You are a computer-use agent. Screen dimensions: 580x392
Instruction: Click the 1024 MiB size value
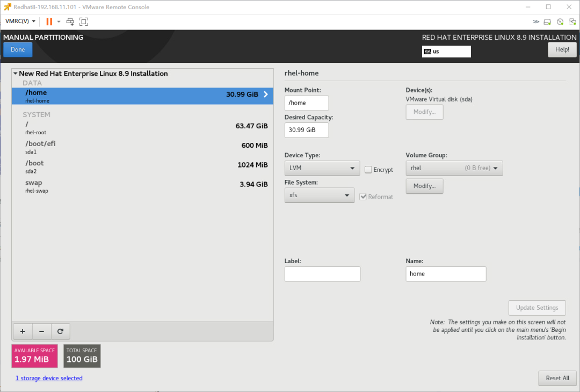252,165
